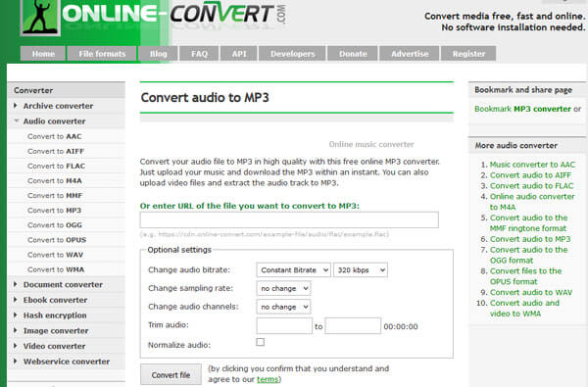
Task: Open the File formats tab
Action: [102, 54]
